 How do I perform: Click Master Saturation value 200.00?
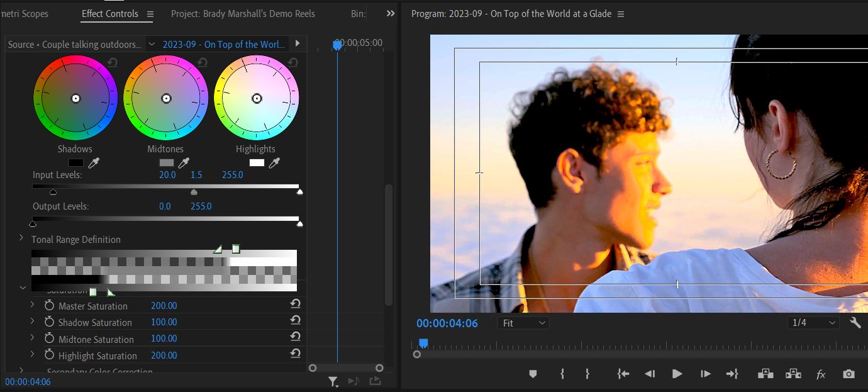[164, 305]
